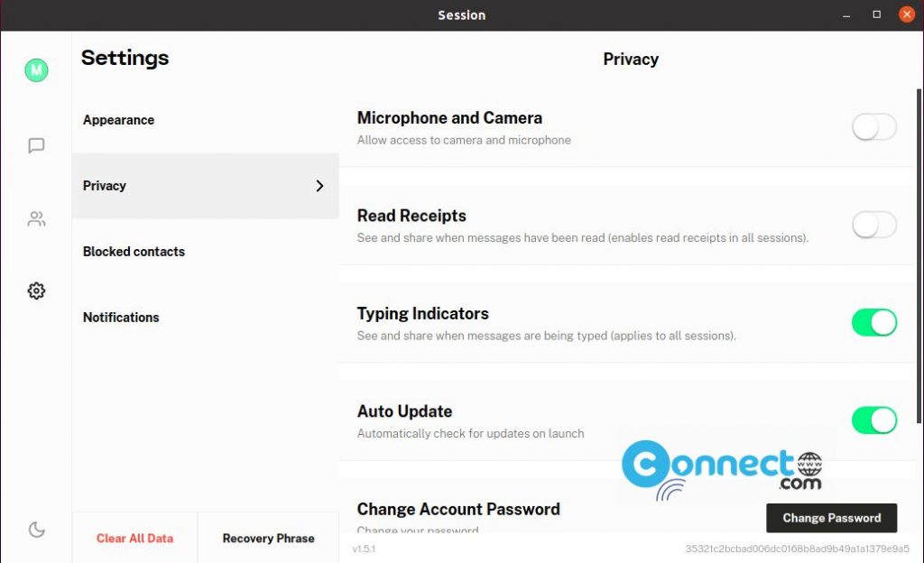Open the profile avatar M
The image size is (924, 563).
pyautogui.click(x=36, y=69)
